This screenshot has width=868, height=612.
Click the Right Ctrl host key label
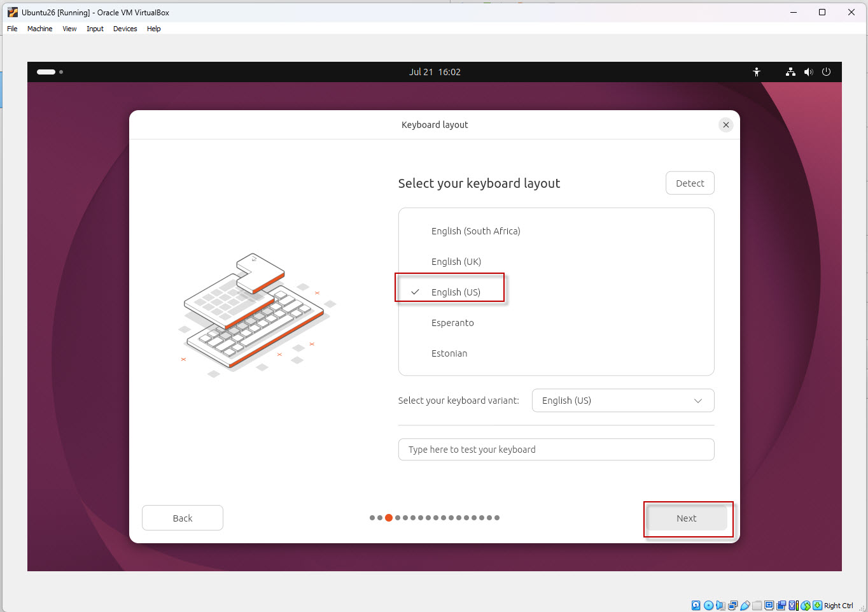click(x=839, y=606)
